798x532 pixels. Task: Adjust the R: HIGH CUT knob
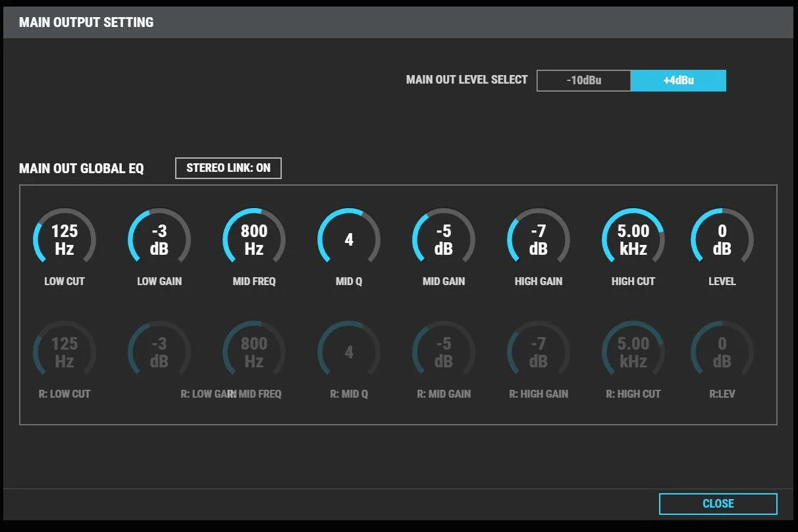pos(633,352)
